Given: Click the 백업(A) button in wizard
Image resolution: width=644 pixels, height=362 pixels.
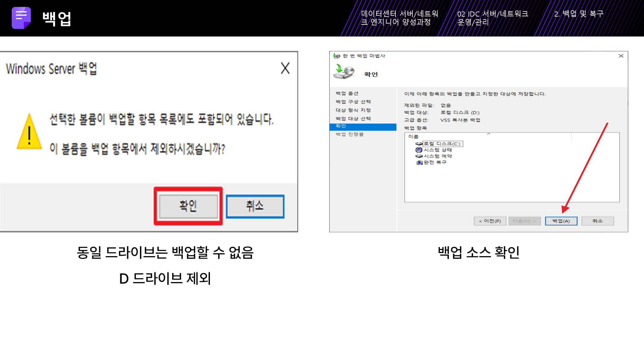Looking at the screenshot, I should click(561, 221).
